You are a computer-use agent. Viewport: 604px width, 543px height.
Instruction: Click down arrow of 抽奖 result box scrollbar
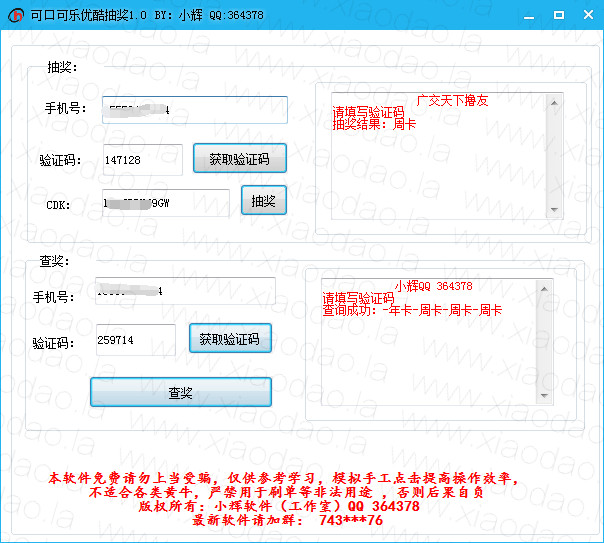[554, 209]
